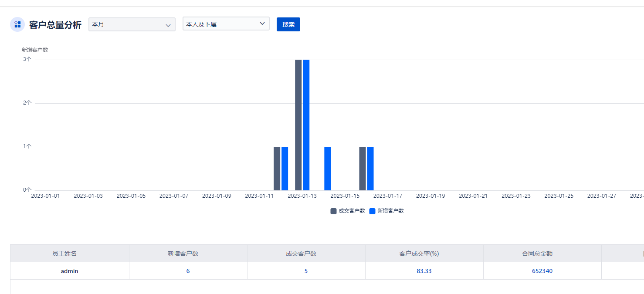Image resolution: width=644 pixels, height=294 pixels.
Task: Open admin's 成交客户数 value 5
Action: (x=306, y=271)
